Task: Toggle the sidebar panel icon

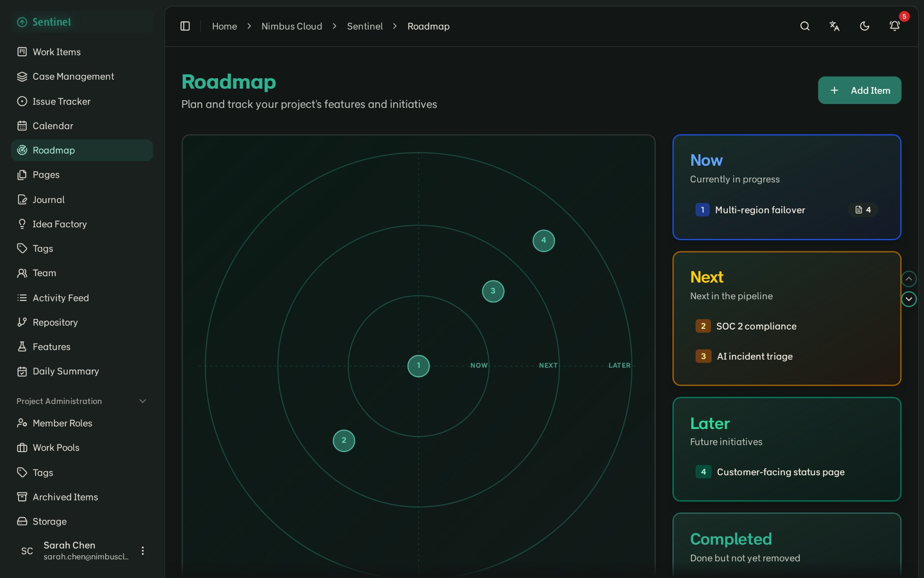Action: [185, 26]
